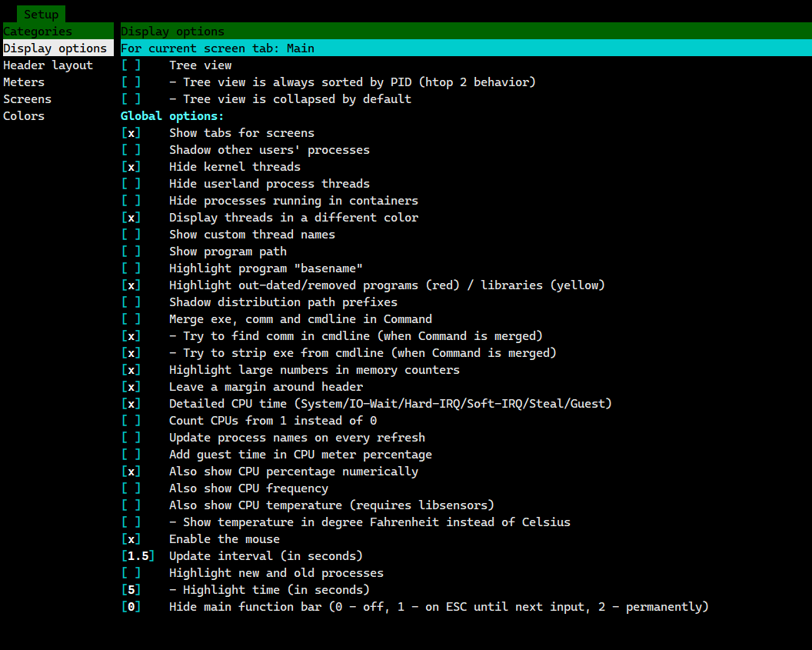
Task: Enable 'Hide userland process threads'
Action: [x=131, y=184]
